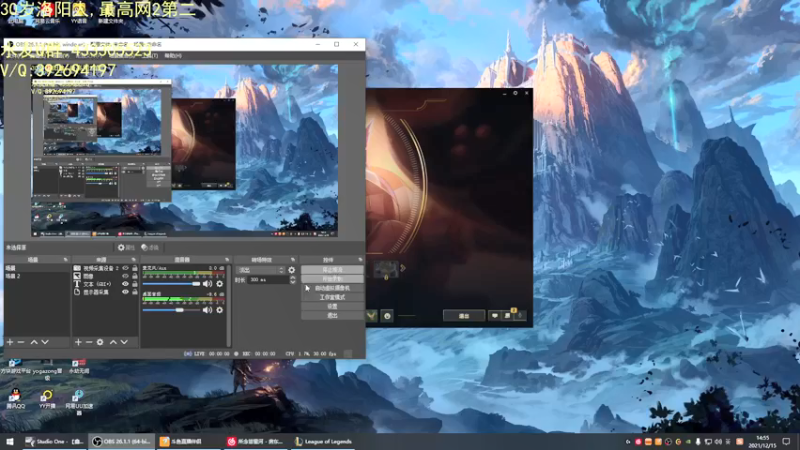
Task: Click the transition duration stepper arrows
Action: click(x=292, y=280)
